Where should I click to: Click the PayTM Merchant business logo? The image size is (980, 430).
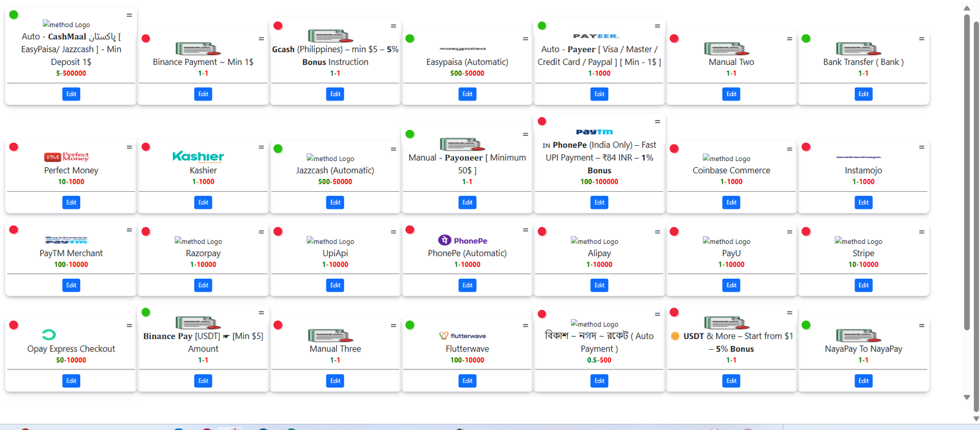click(66, 240)
